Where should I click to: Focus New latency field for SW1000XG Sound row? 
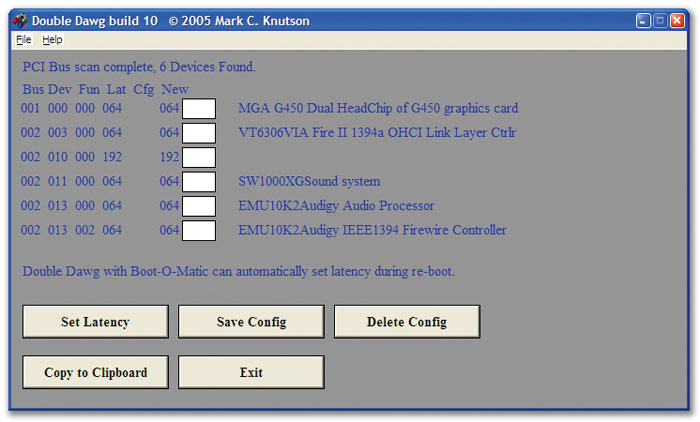coord(199,182)
